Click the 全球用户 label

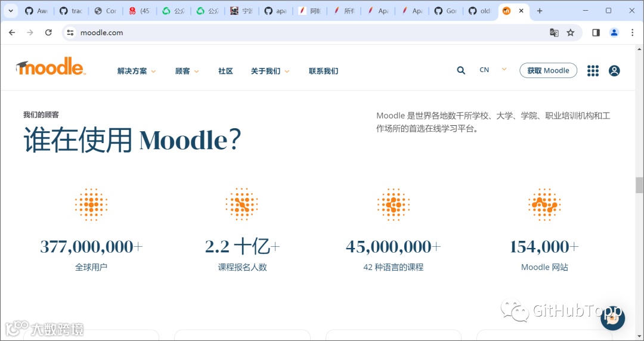[91, 268]
